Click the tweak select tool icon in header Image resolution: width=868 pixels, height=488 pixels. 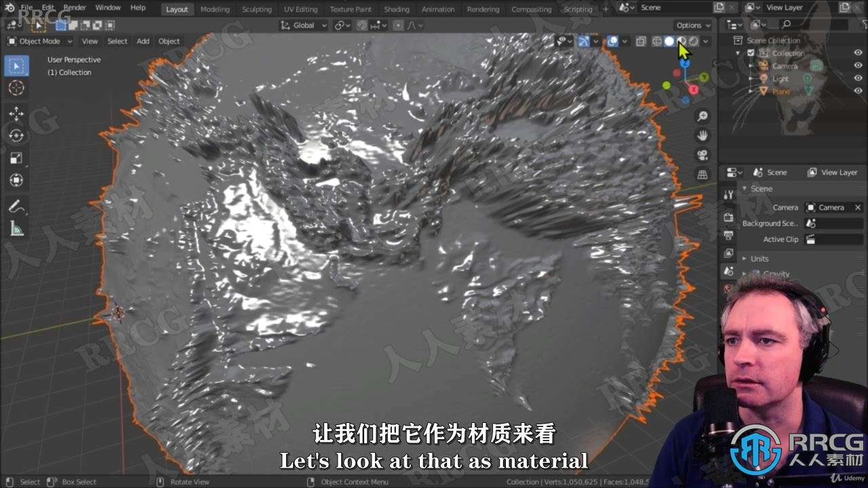(x=38, y=25)
